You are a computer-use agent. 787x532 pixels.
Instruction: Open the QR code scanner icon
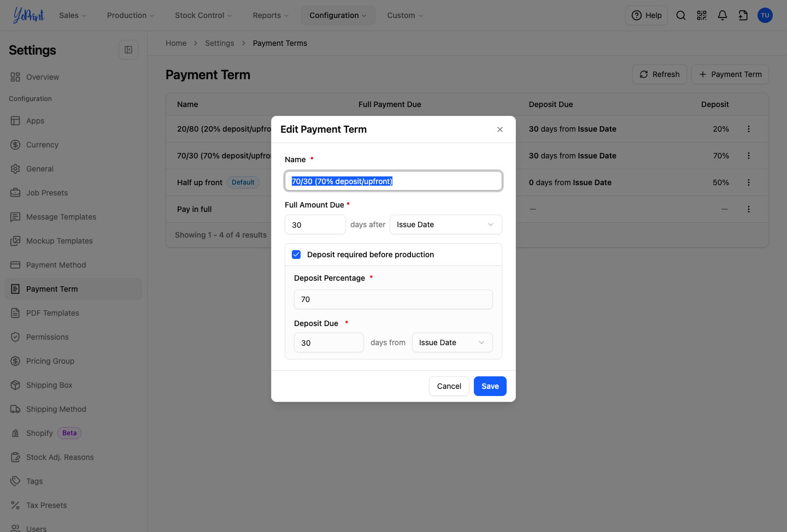point(702,15)
